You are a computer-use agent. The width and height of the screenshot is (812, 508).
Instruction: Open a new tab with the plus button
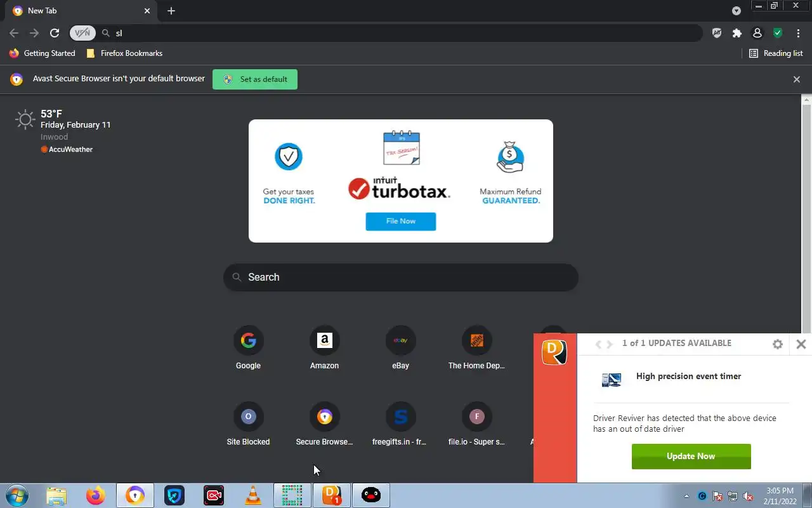pos(171,11)
